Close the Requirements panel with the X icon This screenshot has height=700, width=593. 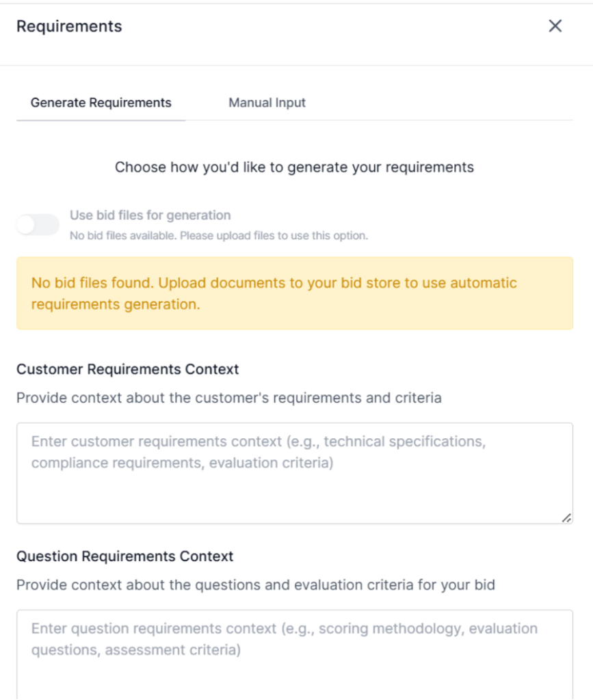555,26
